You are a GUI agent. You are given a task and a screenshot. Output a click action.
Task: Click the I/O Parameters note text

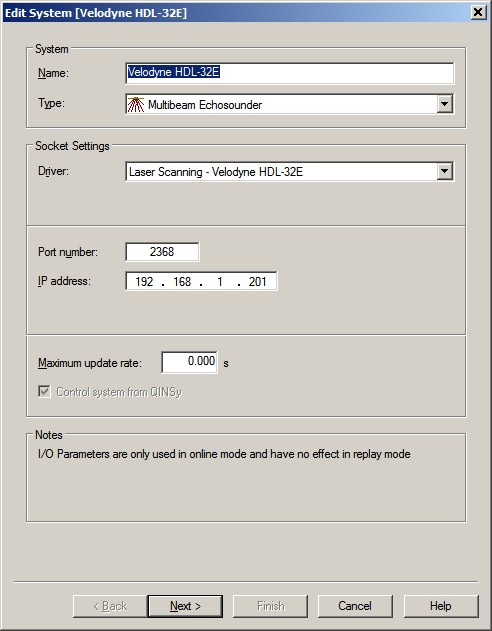[x=224, y=454]
